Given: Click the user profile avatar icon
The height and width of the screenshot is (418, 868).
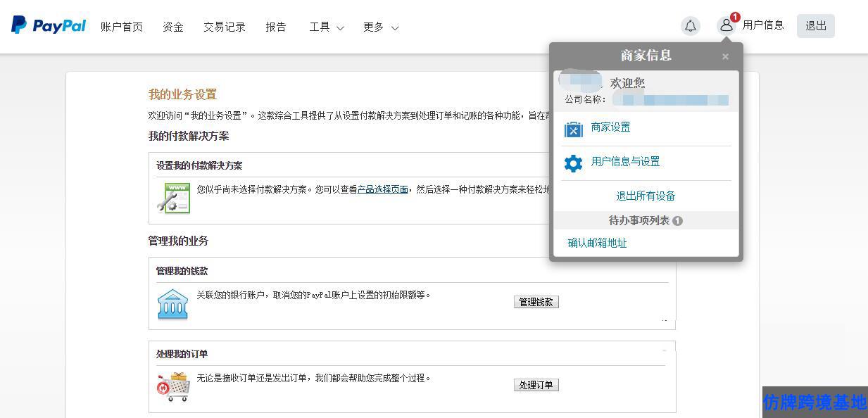Looking at the screenshot, I should coord(726,26).
